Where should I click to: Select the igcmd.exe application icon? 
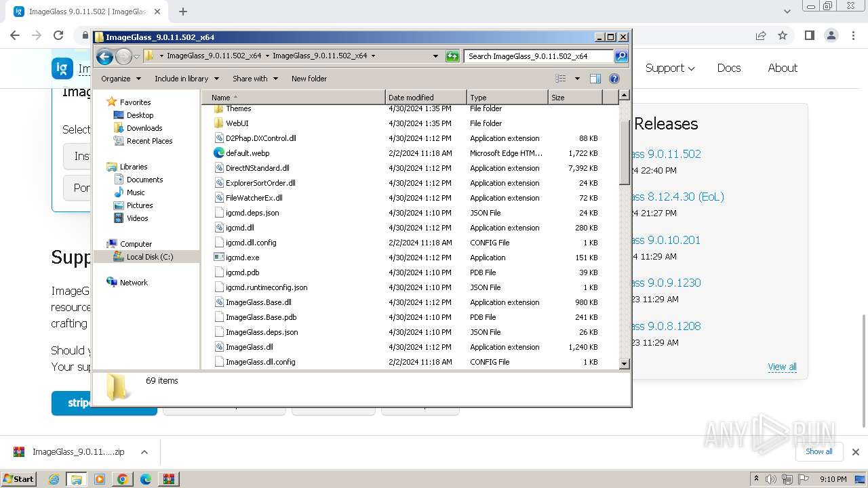point(218,258)
